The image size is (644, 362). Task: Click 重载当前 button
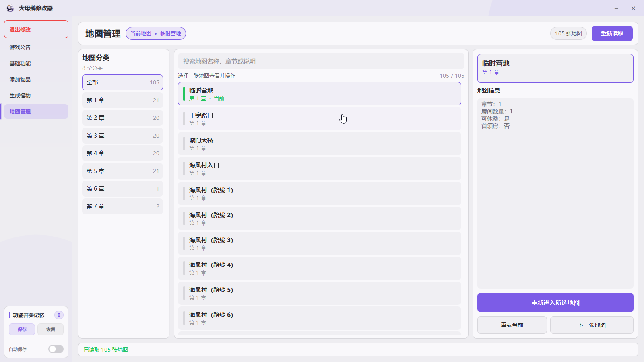click(512, 325)
